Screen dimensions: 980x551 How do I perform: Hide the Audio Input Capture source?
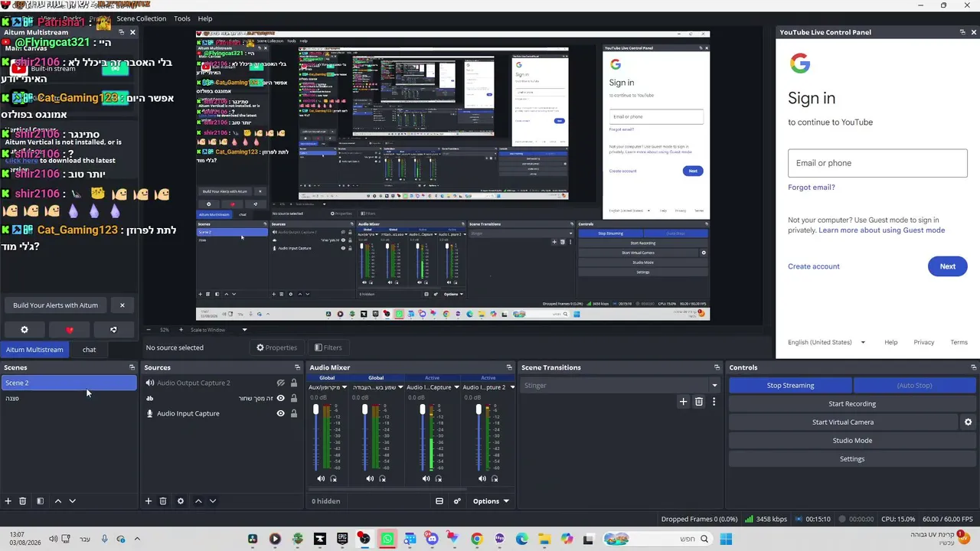point(281,413)
